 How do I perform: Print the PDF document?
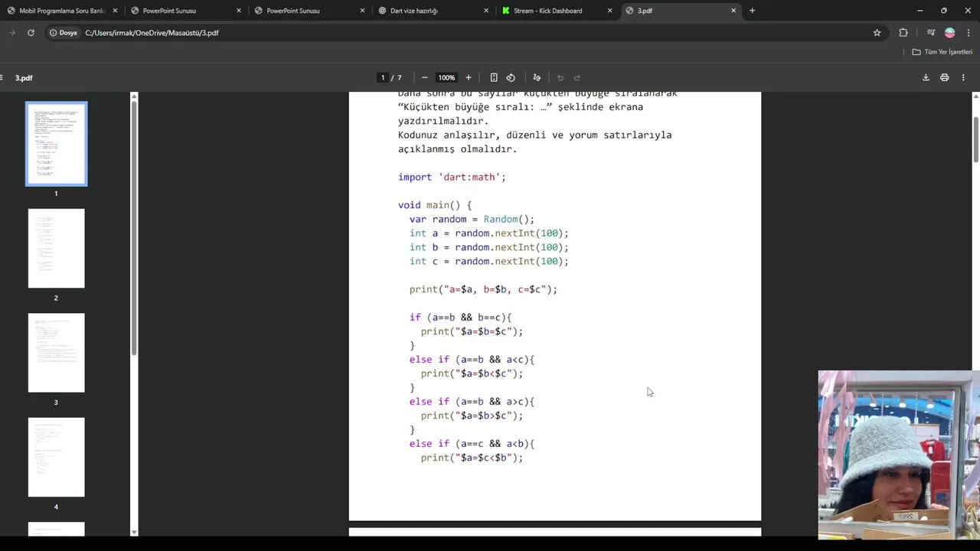(945, 77)
